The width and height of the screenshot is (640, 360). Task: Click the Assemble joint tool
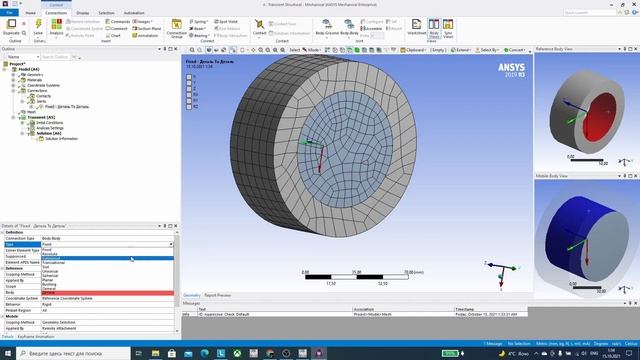point(371,29)
